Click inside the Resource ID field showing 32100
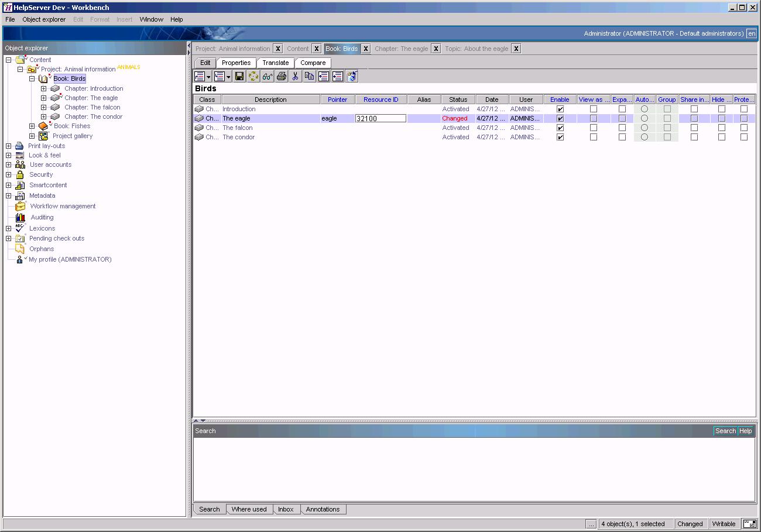 click(x=380, y=118)
